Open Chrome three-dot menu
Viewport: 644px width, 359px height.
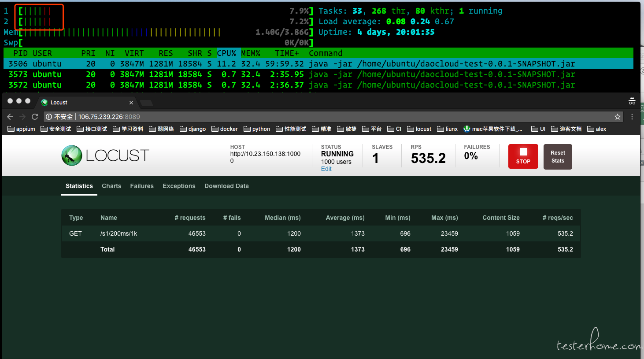(x=632, y=117)
